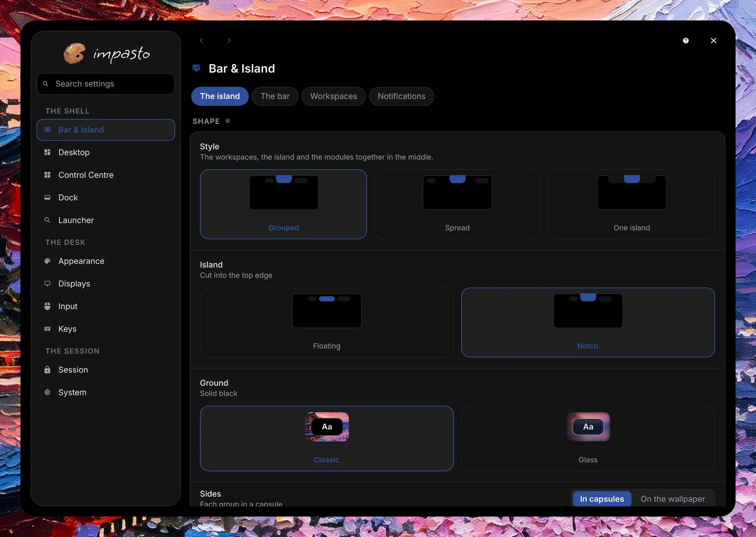Image resolution: width=756 pixels, height=537 pixels.
Task: Click the System chip icon
Action: 47,392
